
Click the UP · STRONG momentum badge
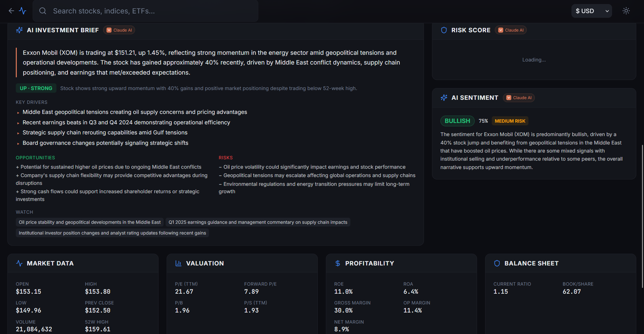(x=36, y=88)
